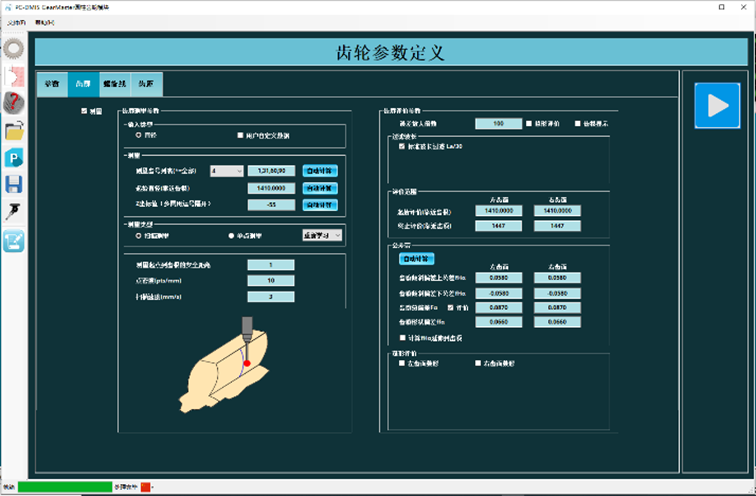Click the blue P icon in sidebar
Screen dimensions: 756x496
(x=14, y=157)
